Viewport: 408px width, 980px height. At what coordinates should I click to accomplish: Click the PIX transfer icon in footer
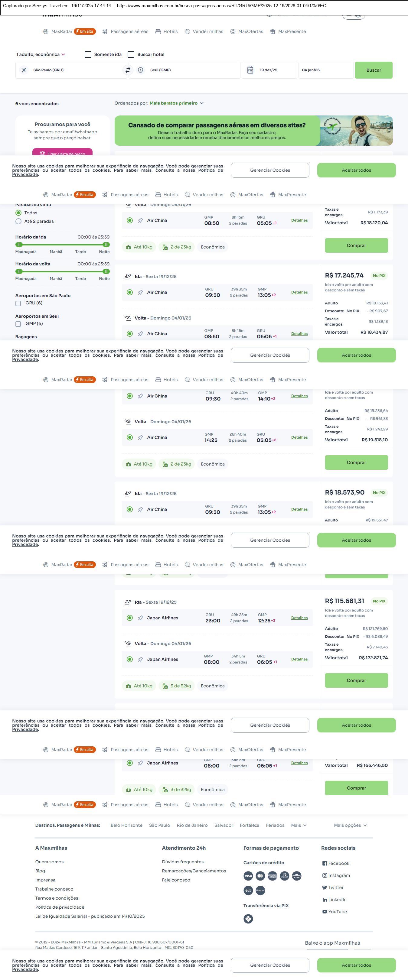pos(248,919)
